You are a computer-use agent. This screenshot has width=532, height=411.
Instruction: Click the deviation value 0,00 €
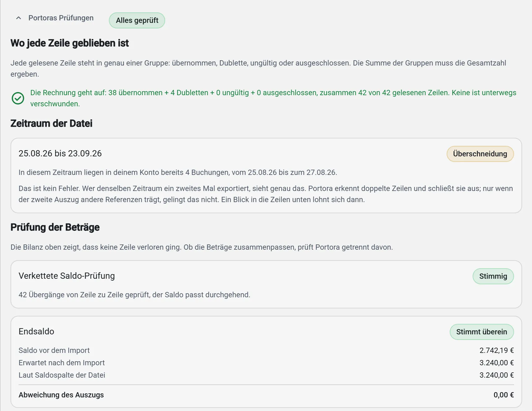click(504, 395)
